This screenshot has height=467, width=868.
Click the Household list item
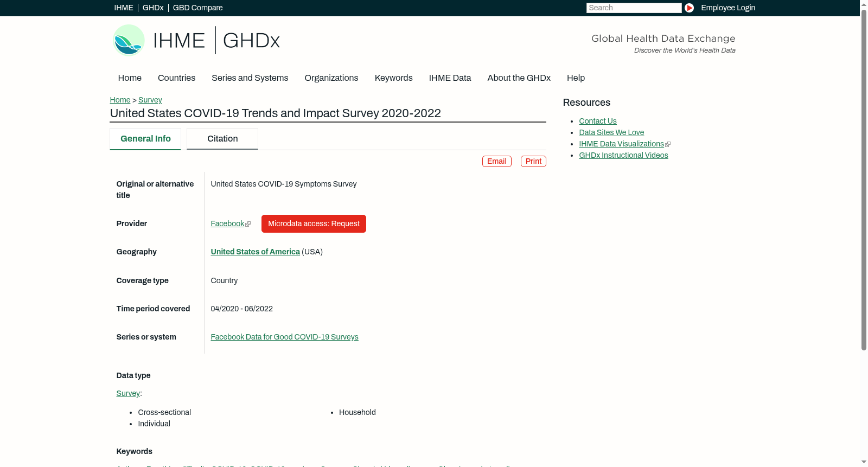358,412
